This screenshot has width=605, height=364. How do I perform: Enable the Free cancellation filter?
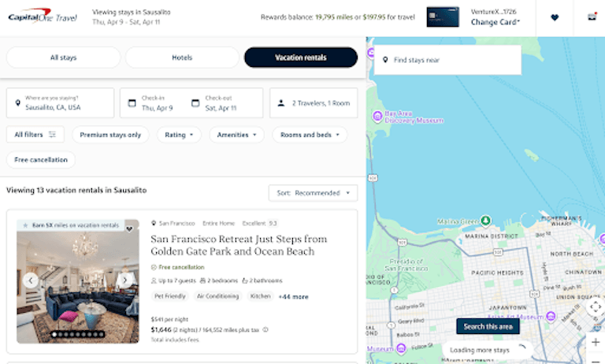pos(41,160)
